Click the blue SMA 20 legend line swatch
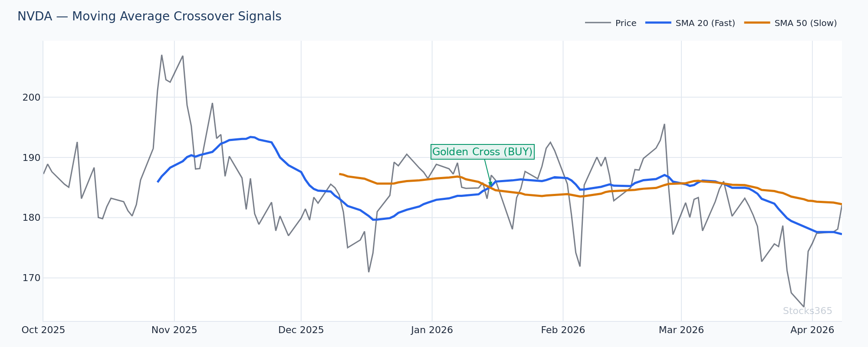This screenshot has height=347, width=868. click(658, 23)
